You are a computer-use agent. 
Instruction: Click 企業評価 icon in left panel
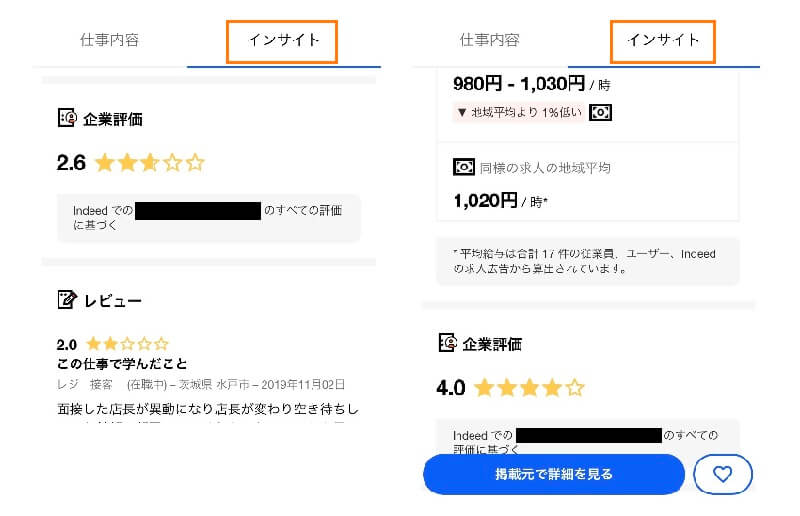pyautogui.click(x=67, y=118)
